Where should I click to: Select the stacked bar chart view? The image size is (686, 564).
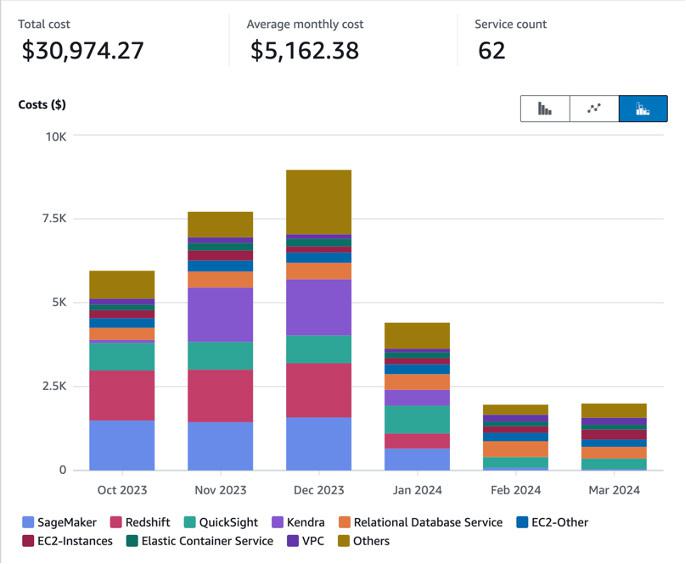click(643, 109)
